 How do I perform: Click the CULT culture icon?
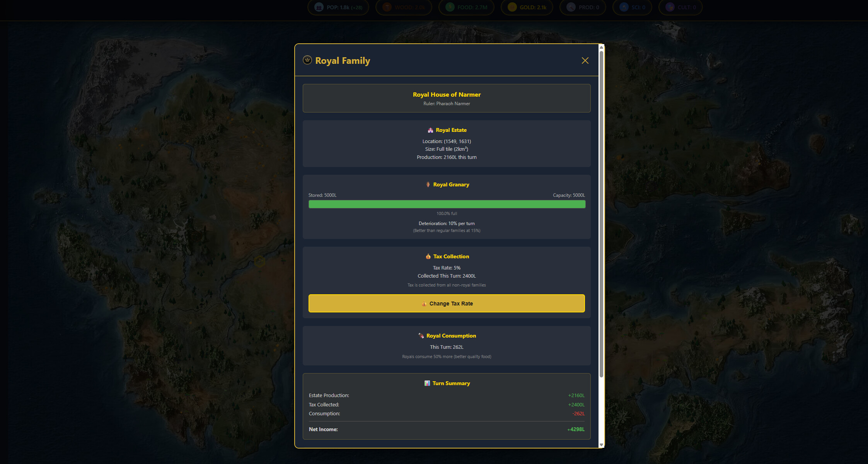670,7
